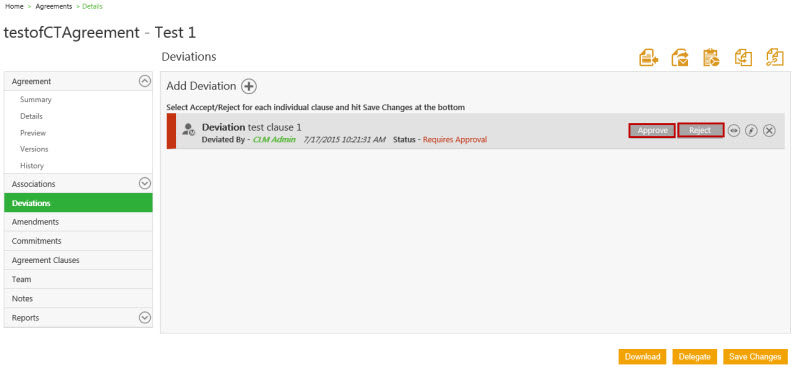Click the user icon beside Deviation test clause 1

(188, 129)
